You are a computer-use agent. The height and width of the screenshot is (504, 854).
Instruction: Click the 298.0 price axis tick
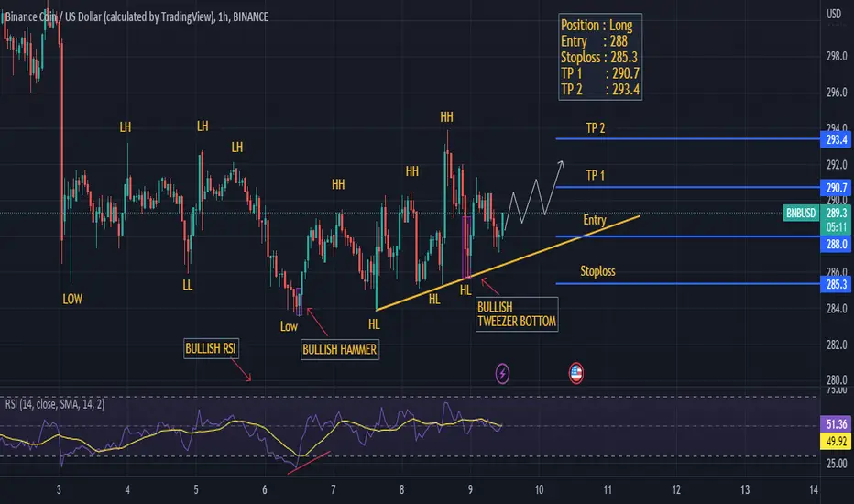click(x=837, y=56)
